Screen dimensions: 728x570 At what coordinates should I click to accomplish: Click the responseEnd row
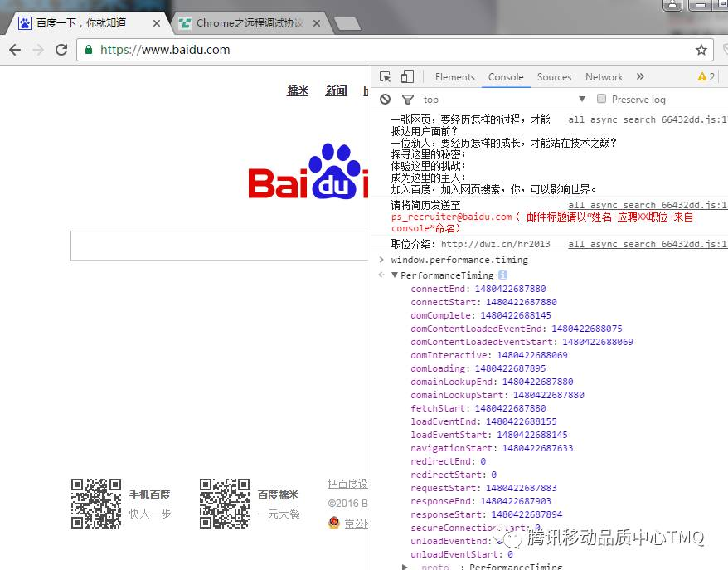pyautogui.click(x=481, y=501)
